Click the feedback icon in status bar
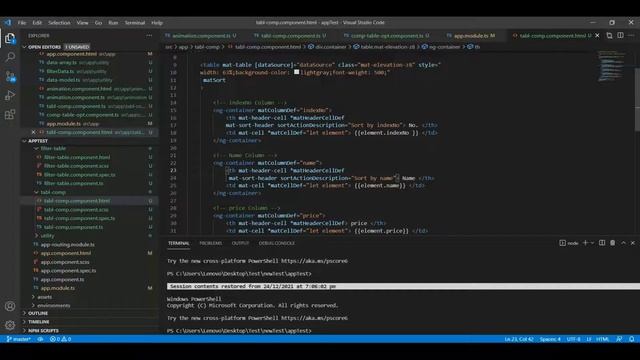The image size is (640, 360). [619, 339]
